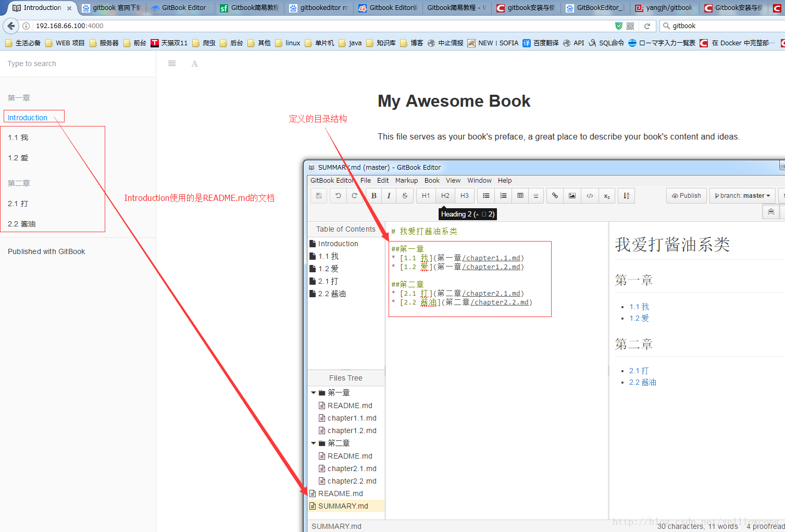
Task: Insert an ordered numbered list
Action: click(x=503, y=196)
